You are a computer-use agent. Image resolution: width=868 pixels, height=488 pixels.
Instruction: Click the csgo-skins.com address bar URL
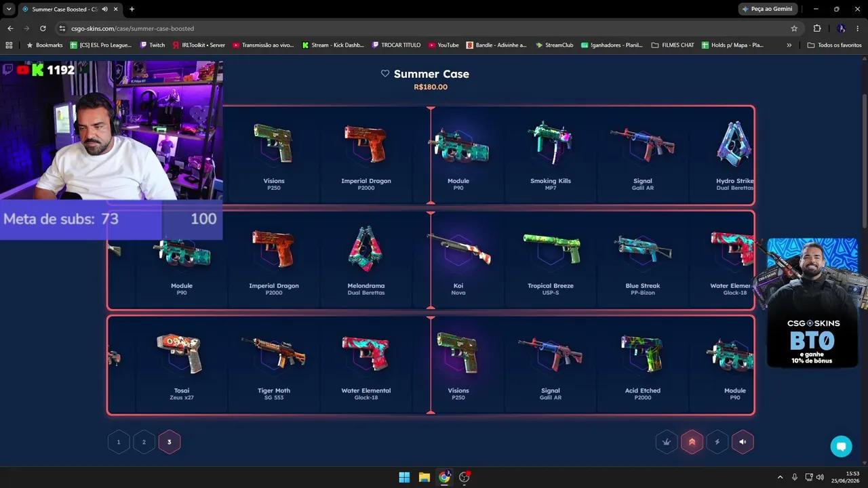point(133,28)
